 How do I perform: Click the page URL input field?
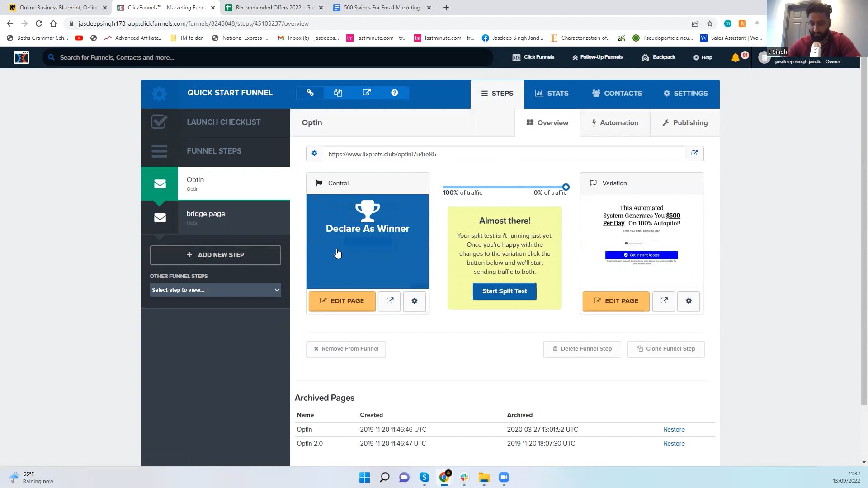pyautogui.click(x=504, y=154)
